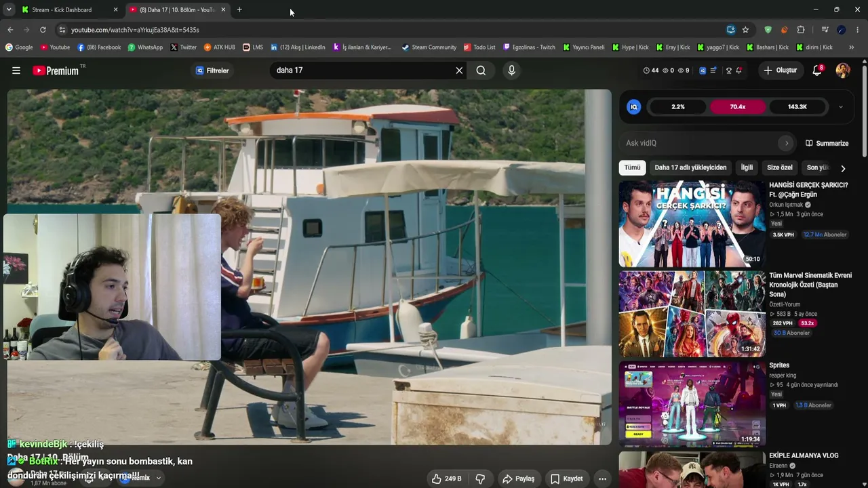This screenshot has width=868, height=488.
Task: Click the search magnifier button
Action: pyautogui.click(x=481, y=70)
